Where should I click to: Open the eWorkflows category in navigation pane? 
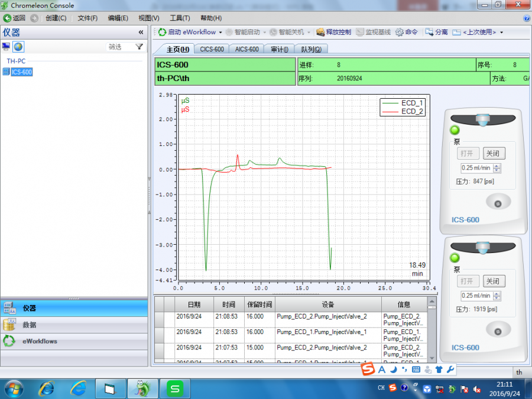pyautogui.click(x=74, y=341)
